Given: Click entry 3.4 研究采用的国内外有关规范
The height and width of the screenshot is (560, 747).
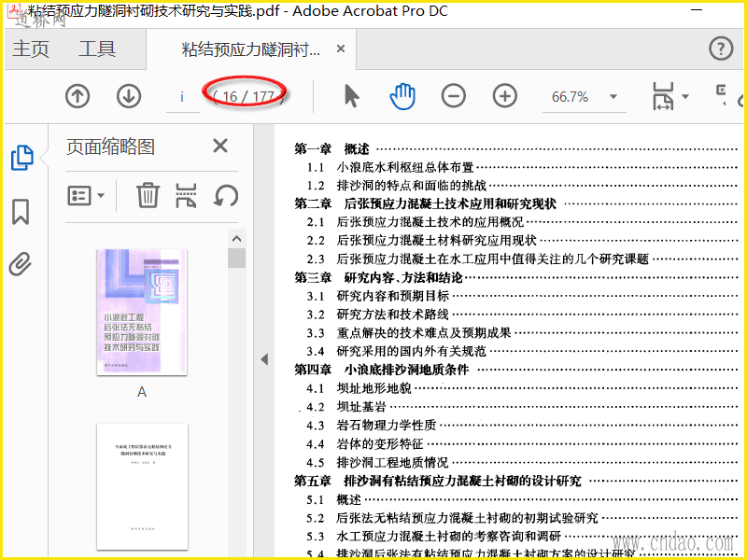Looking at the screenshot, I should pos(396,352).
